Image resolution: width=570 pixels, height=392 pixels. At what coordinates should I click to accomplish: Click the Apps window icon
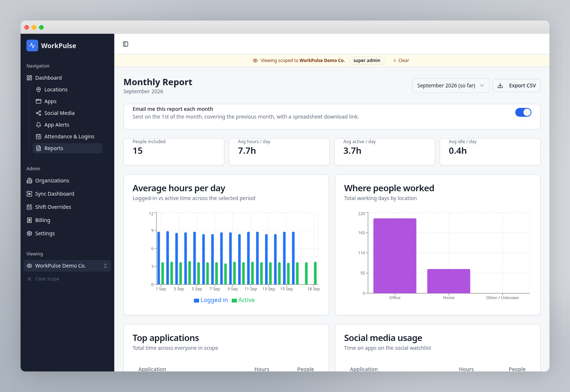pos(39,101)
